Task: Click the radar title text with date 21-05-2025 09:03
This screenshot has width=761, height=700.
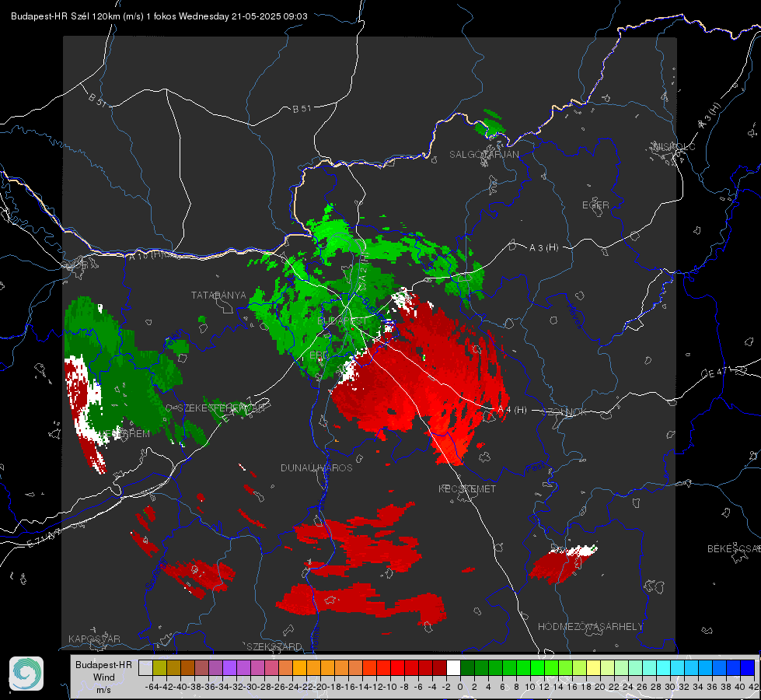Action: [x=159, y=16]
